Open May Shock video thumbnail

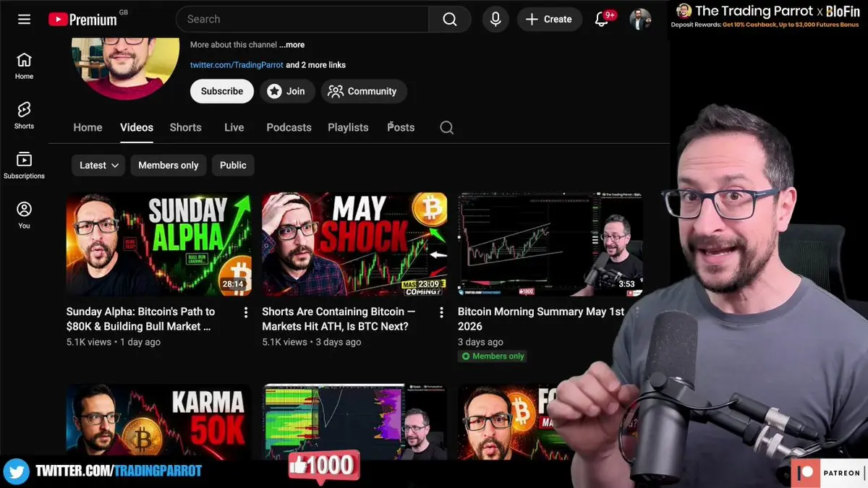(x=354, y=244)
